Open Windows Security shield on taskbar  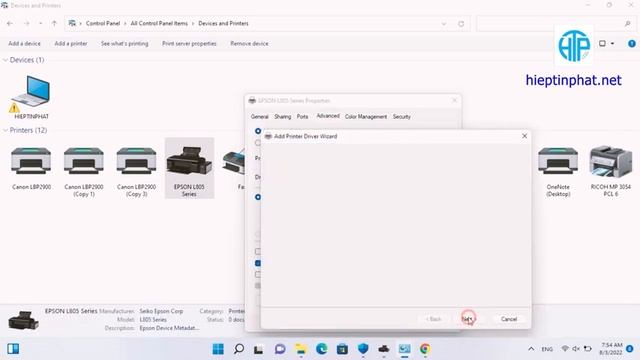[x=363, y=349]
